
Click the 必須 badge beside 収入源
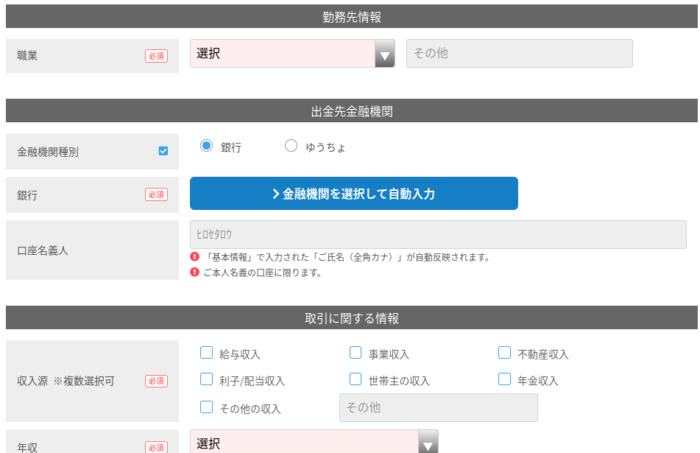(156, 381)
